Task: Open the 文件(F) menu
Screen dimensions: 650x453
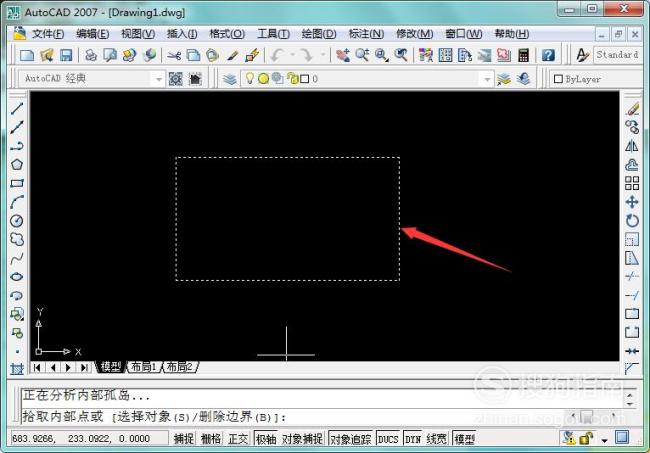Action: (48, 34)
